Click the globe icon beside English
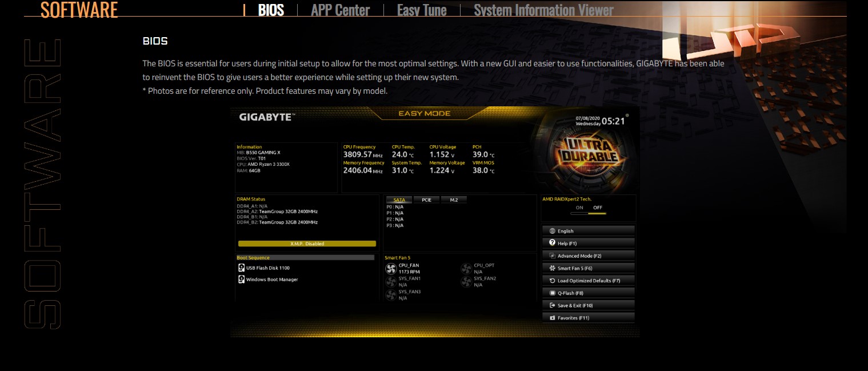The image size is (868, 371). [x=552, y=231]
